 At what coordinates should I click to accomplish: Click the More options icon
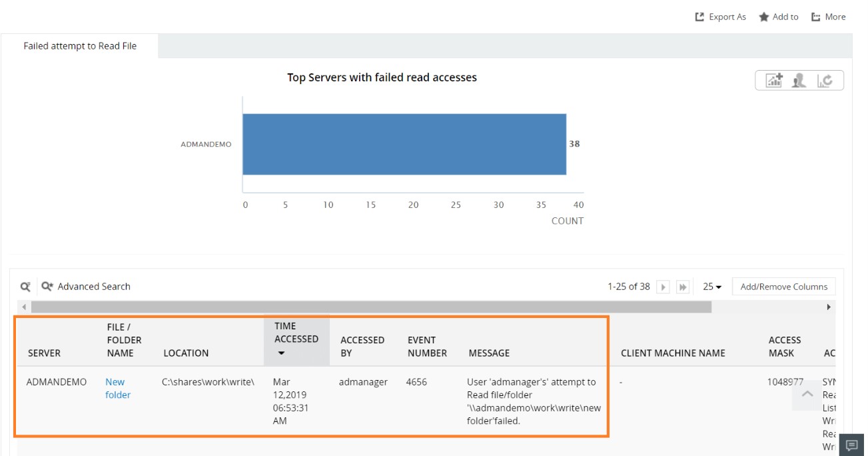pyautogui.click(x=817, y=17)
